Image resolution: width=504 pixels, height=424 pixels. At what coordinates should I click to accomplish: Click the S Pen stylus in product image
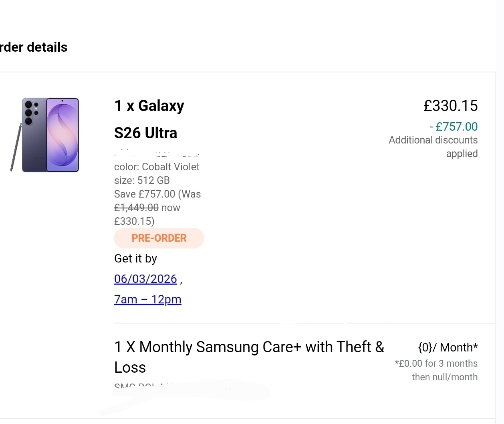point(16,147)
